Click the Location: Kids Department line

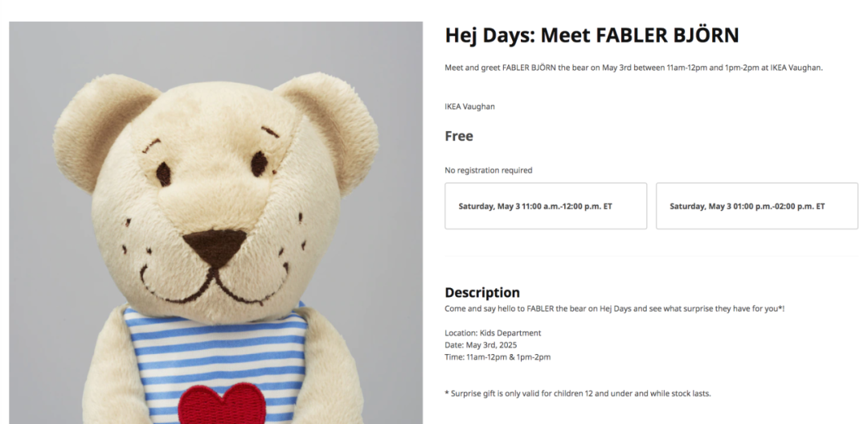pyautogui.click(x=493, y=333)
